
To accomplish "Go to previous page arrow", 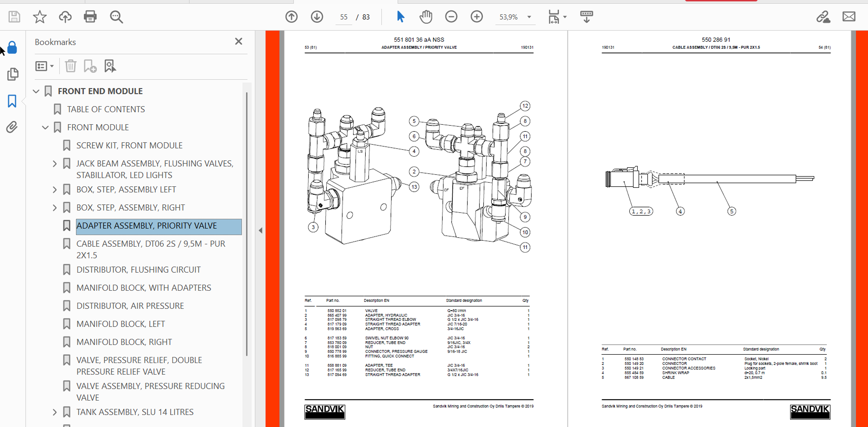I will click(291, 17).
